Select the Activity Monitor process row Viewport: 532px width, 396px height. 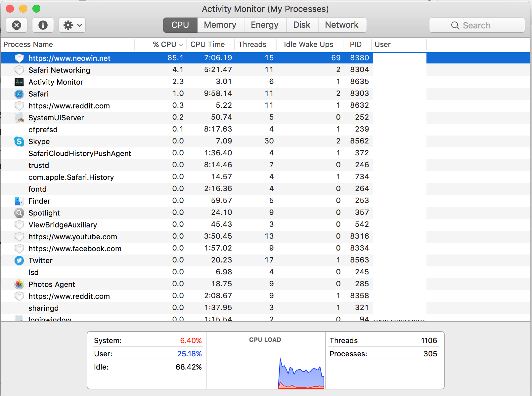click(x=265, y=82)
